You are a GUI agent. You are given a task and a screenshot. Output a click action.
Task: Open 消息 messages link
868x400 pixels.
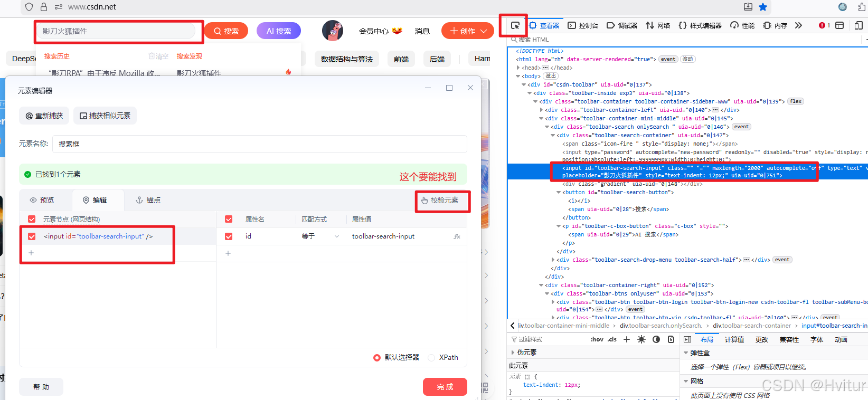coord(422,31)
